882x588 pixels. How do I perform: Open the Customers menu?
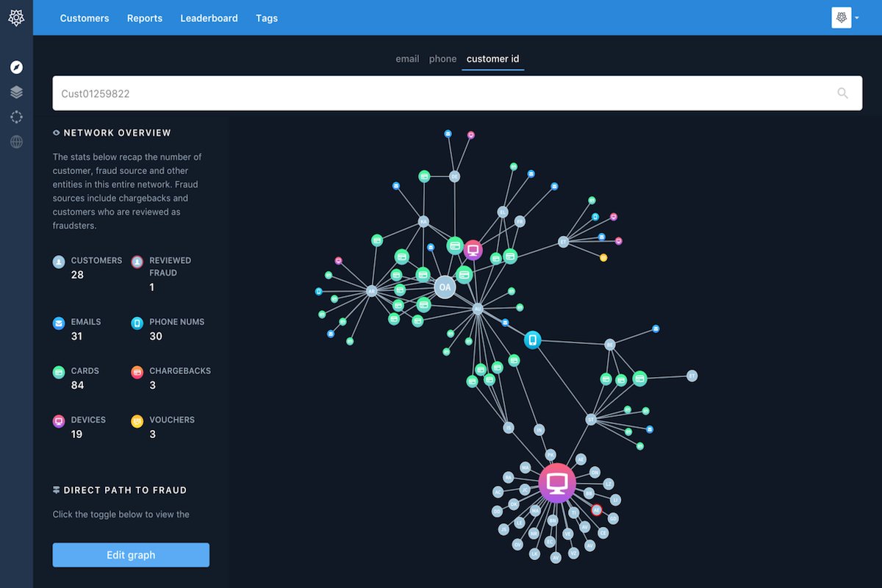[85, 18]
